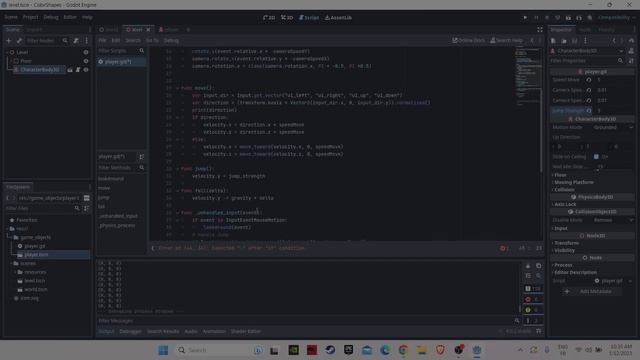Open node documentation icon beside CharacterBody3D selector
Image resolution: width=640 pixels, height=360 pixels.
(631, 51)
